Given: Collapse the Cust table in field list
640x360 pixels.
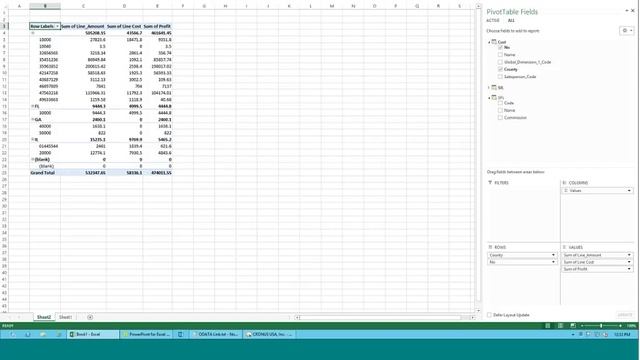Looking at the screenshot, I should [x=489, y=42].
